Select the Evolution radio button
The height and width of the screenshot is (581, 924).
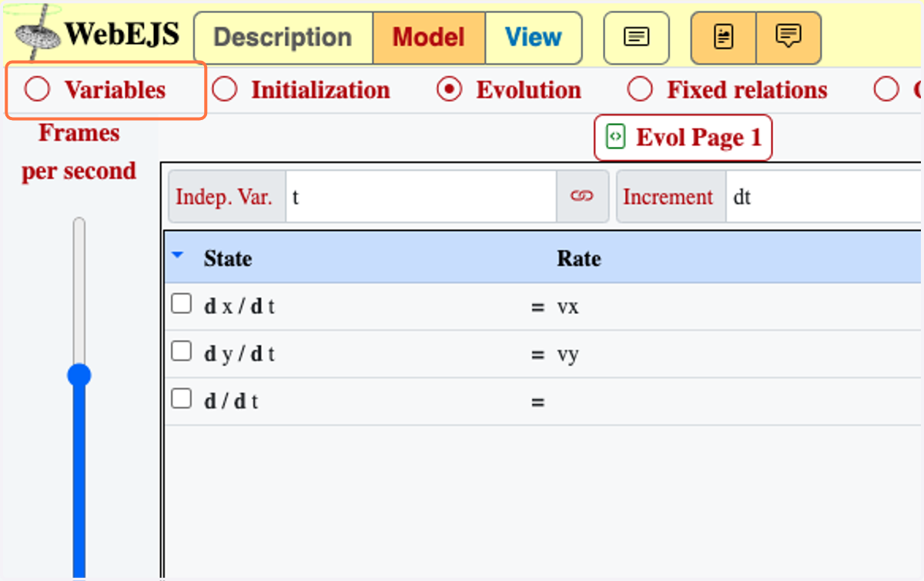coord(449,90)
